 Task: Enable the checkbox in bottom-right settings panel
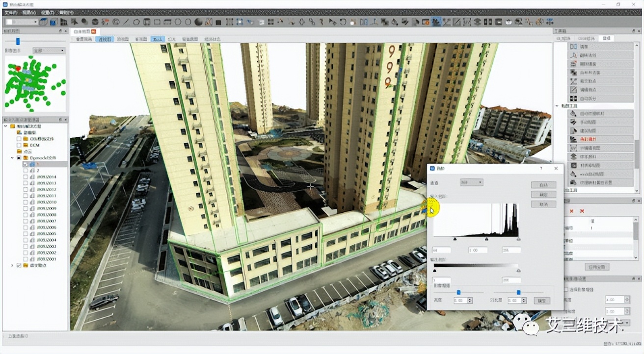point(567,289)
